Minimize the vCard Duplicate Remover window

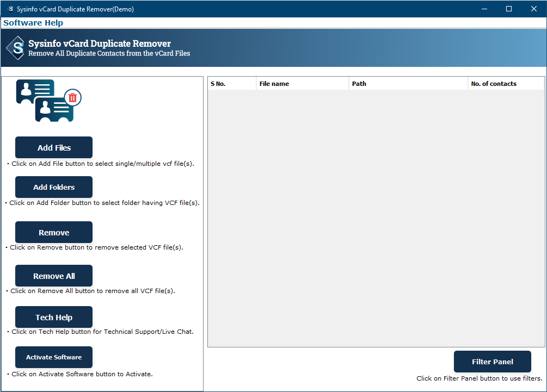[484, 9]
